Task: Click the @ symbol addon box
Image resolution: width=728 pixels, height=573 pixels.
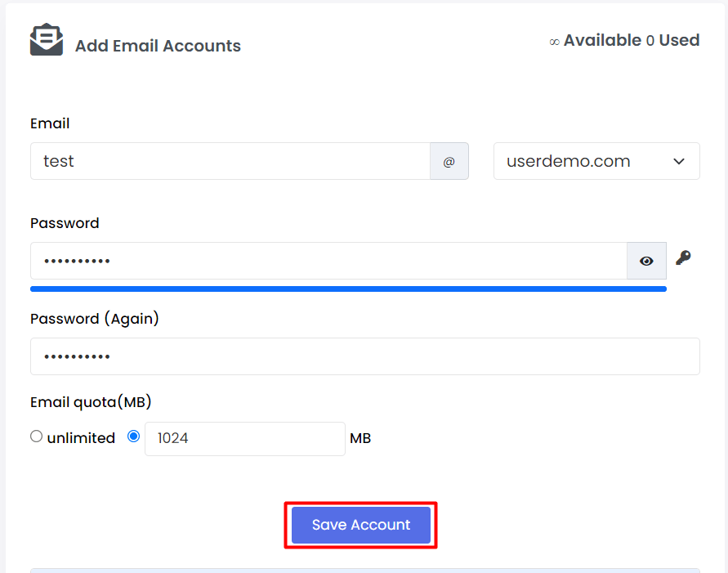Action: click(449, 161)
